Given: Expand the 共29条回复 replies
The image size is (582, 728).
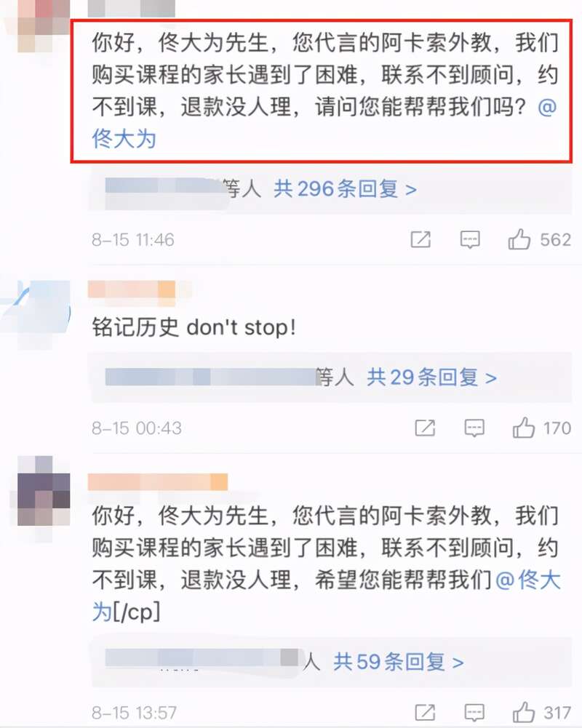Looking at the screenshot, I should coord(432,377).
